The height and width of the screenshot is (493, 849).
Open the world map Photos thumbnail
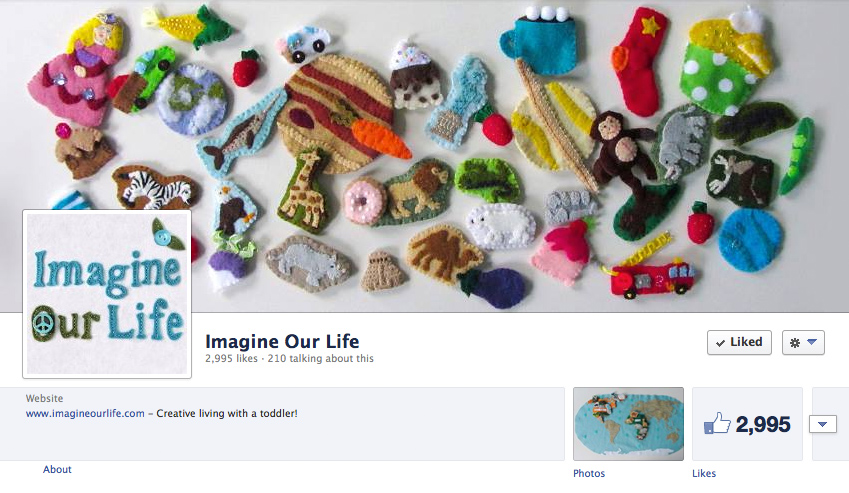(628, 424)
